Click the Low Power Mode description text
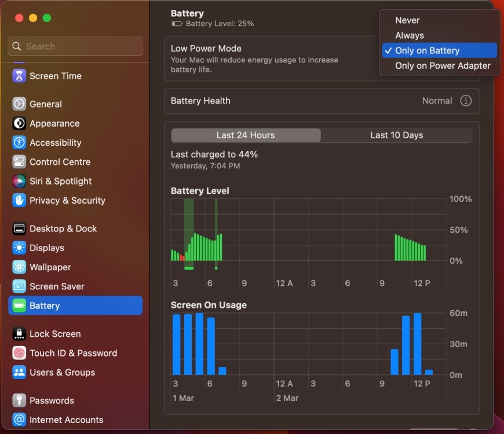504x434 pixels. click(254, 65)
